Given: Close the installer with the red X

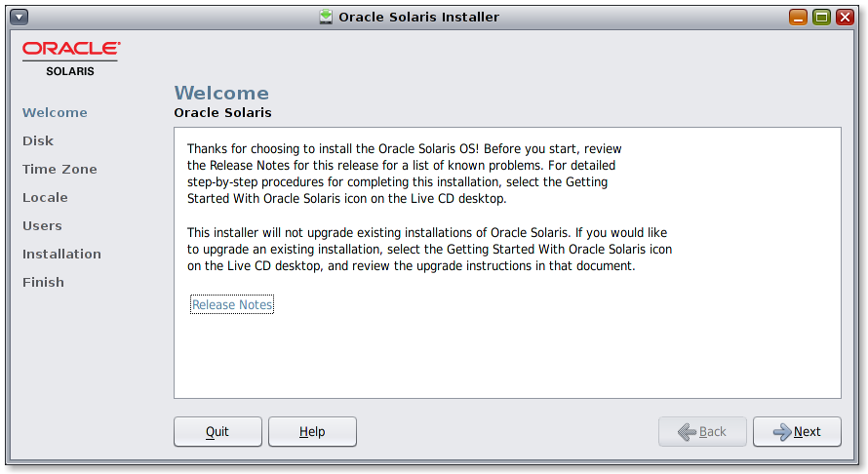Looking at the screenshot, I should (845, 18).
